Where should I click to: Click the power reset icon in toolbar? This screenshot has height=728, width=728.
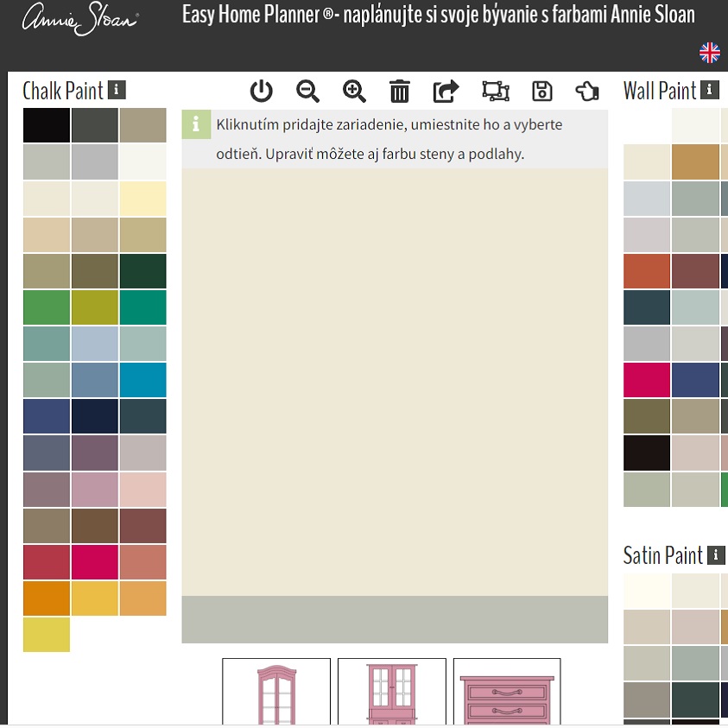[x=261, y=91]
